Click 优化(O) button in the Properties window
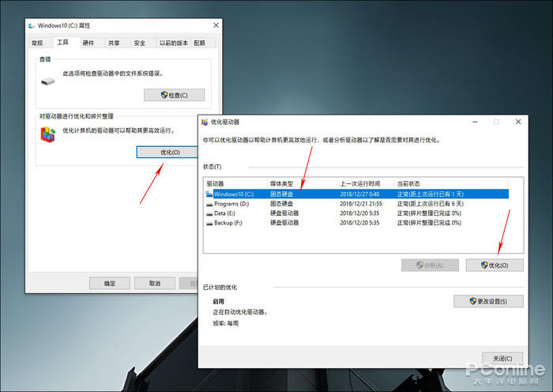The height and width of the screenshot is (392, 553). tap(167, 152)
